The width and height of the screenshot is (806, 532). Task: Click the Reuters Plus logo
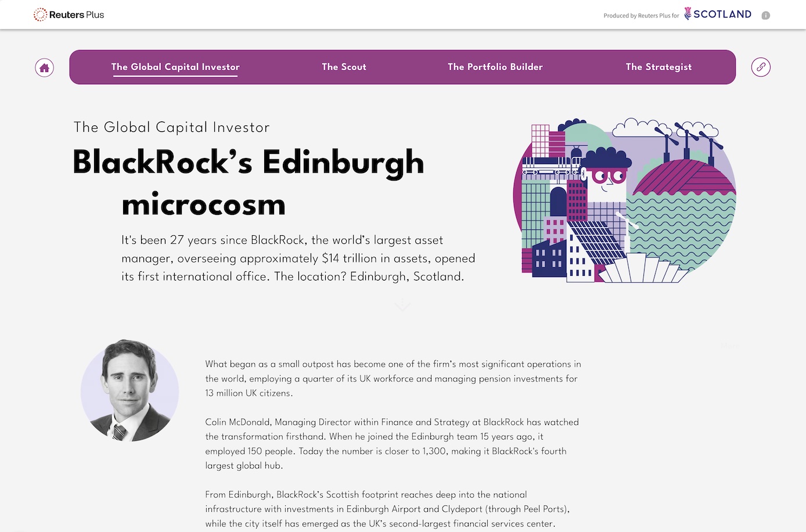point(69,15)
